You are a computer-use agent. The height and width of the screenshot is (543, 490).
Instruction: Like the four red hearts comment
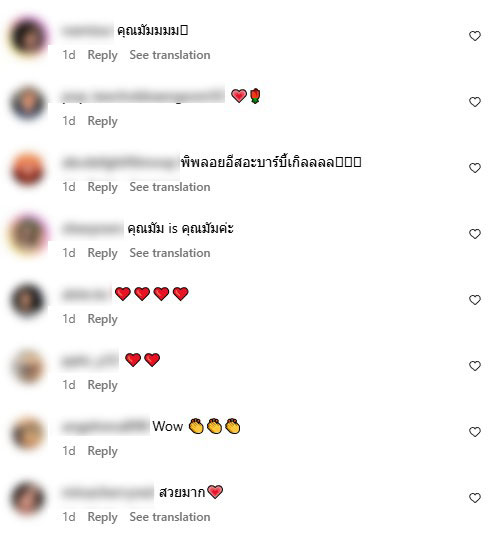pyautogui.click(x=474, y=300)
